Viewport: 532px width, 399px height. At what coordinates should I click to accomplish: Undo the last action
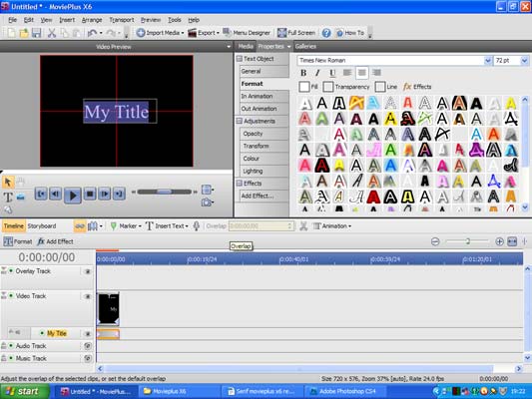pyautogui.click(x=92, y=33)
